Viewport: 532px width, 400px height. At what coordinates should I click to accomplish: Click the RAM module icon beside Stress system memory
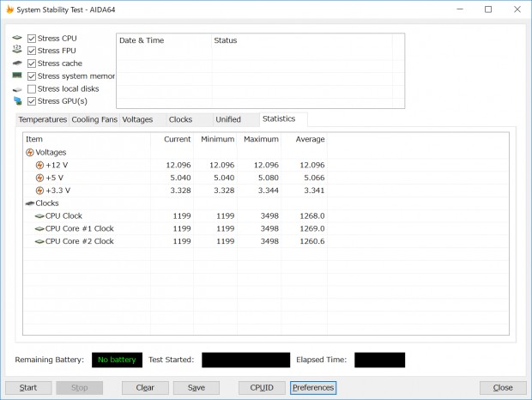pyautogui.click(x=17, y=76)
